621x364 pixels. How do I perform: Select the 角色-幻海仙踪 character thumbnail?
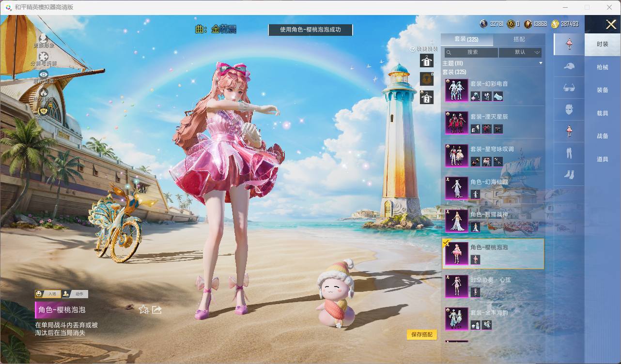457,188
